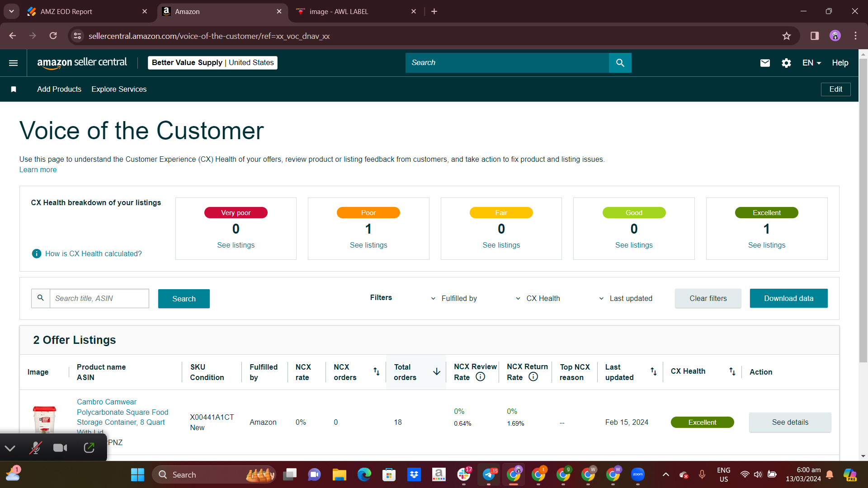
Task: Expand the CX Health filter dropdown
Action: click(538, 299)
